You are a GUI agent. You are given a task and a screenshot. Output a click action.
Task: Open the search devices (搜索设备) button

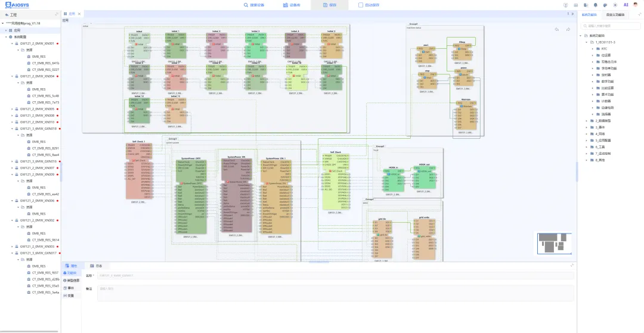(x=254, y=5)
